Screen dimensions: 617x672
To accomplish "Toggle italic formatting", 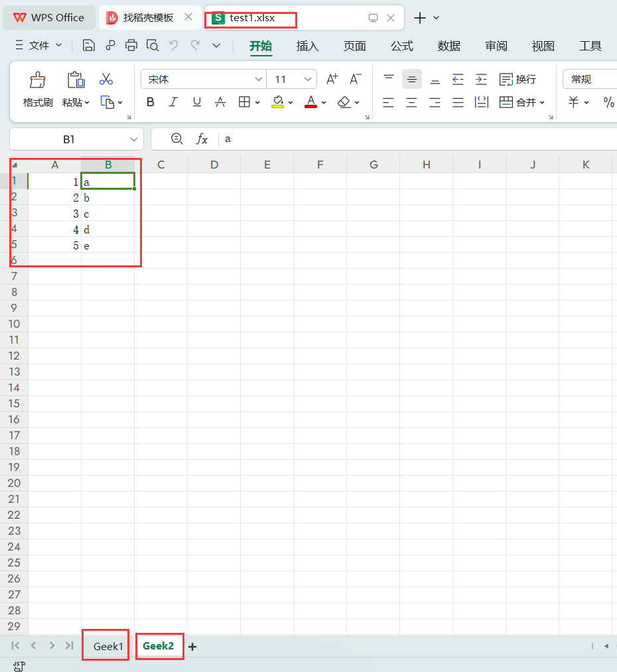I will pos(173,102).
